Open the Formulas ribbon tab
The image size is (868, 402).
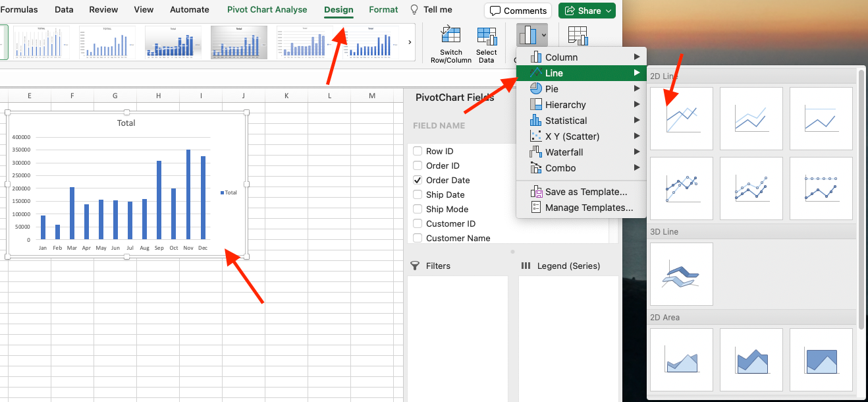click(x=19, y=10)
